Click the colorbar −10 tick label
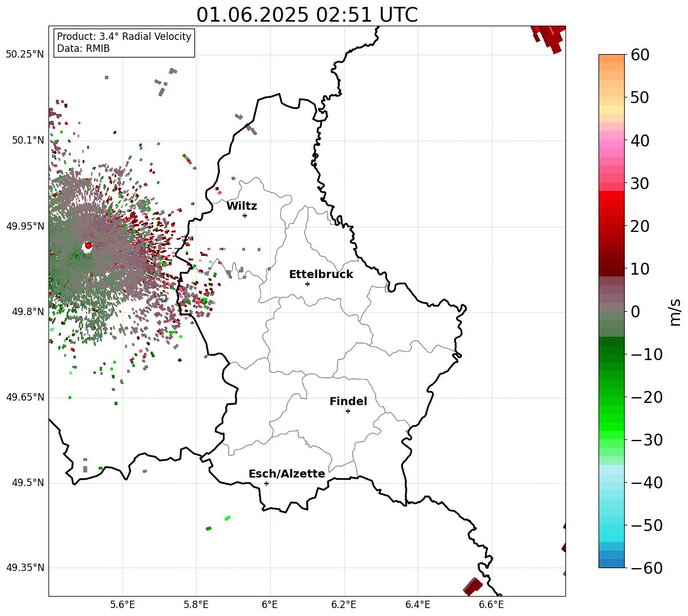This screenshot has height=616, width=688. pyautogui.click(x=647, y=354)
